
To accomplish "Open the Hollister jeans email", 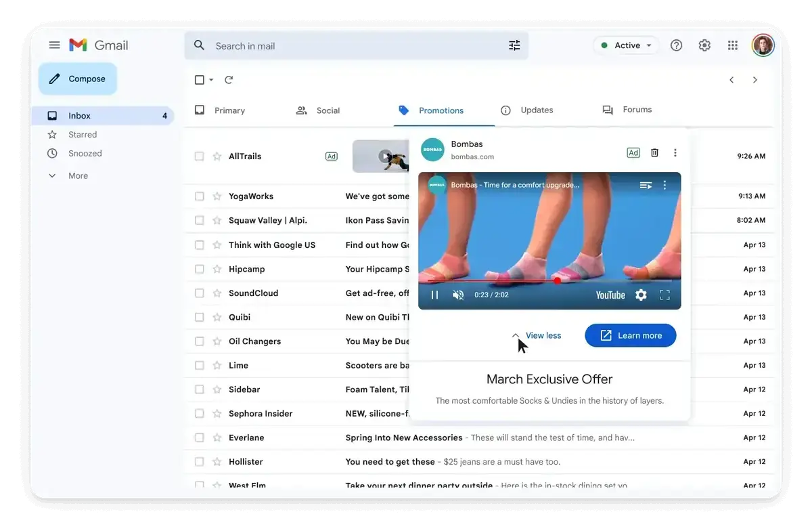I will (x=479, y=462).
